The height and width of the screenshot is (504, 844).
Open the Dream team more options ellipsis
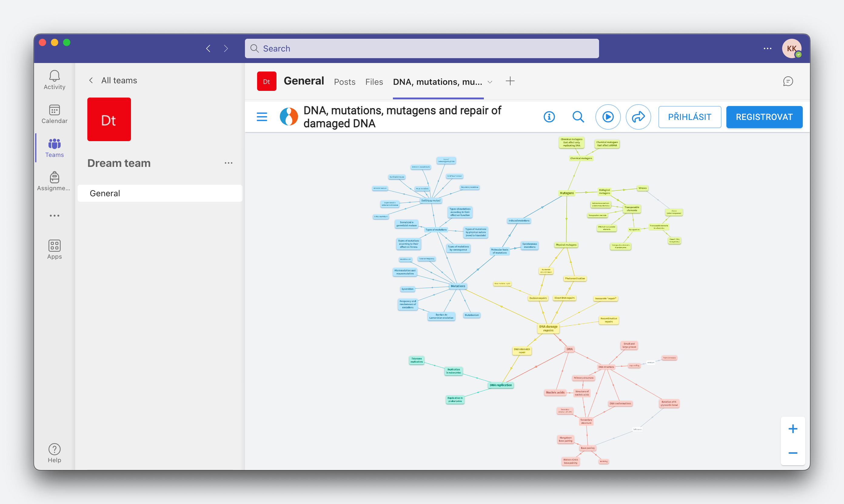point(228,163)
